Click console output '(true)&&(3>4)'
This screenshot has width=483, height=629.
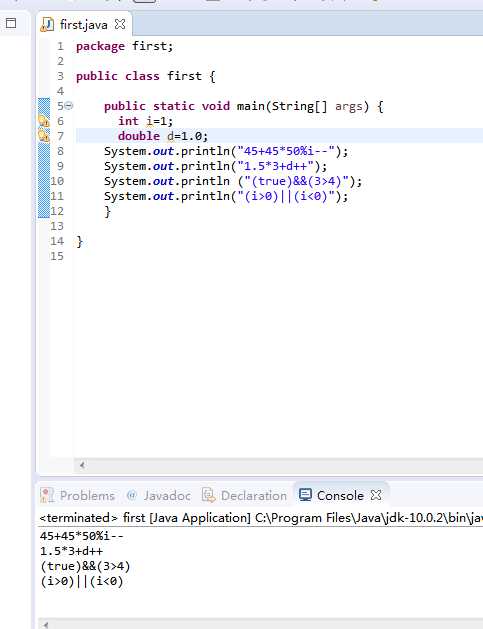point(85,566)
